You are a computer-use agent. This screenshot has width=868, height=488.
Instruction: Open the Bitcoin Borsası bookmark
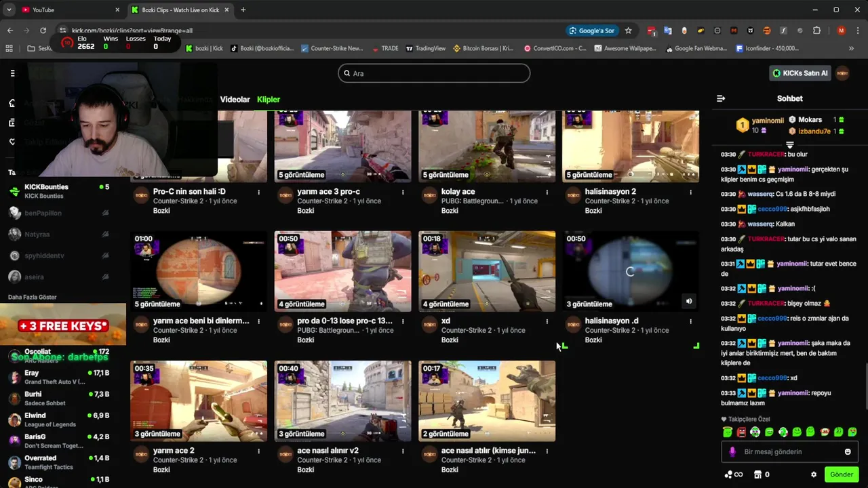[x=484, y=48]
